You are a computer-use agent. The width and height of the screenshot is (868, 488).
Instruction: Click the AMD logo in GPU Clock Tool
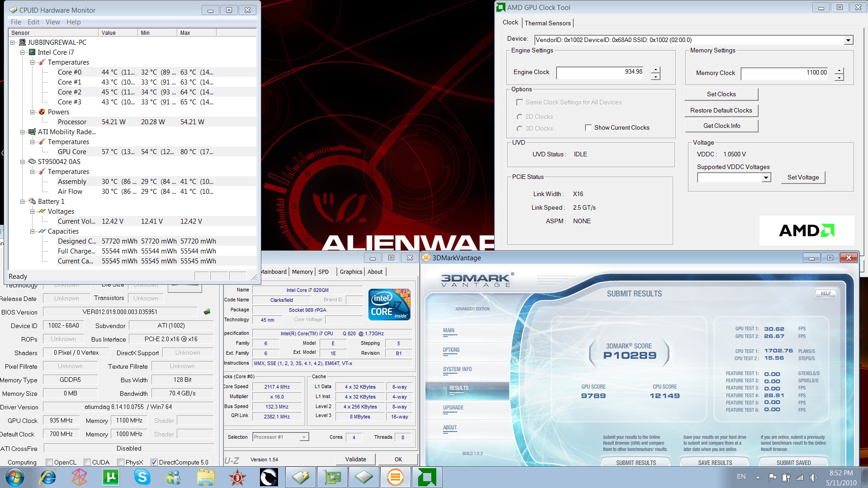pos(807,230)
